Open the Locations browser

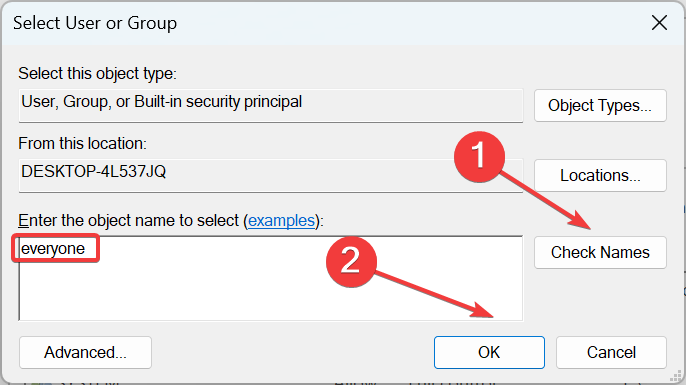(x=600, y=175)
